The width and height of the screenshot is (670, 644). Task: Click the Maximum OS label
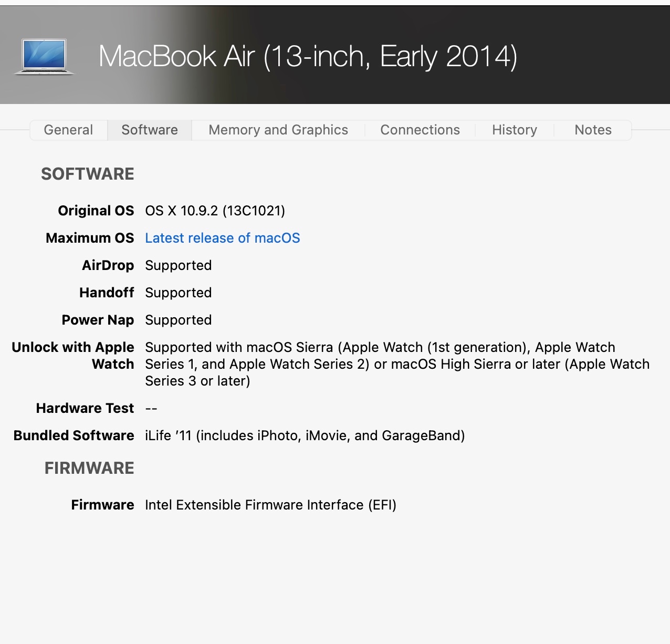tap(90, 238)
